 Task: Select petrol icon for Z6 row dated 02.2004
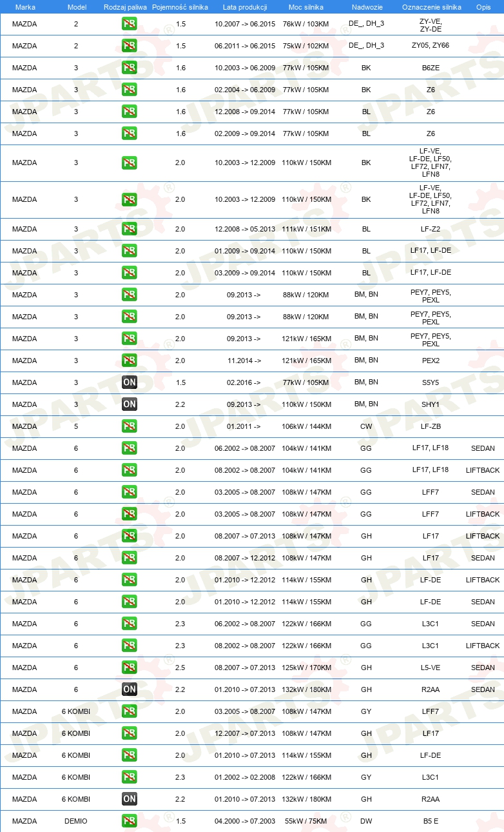130,90
